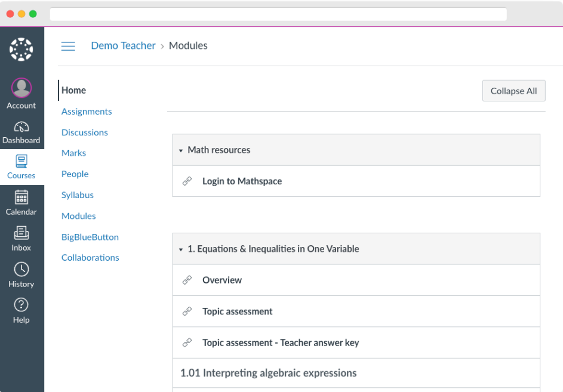Screen dimensions: 563x392
Task: Collapse the Math resources module
Action: click(x=181, y=150)
